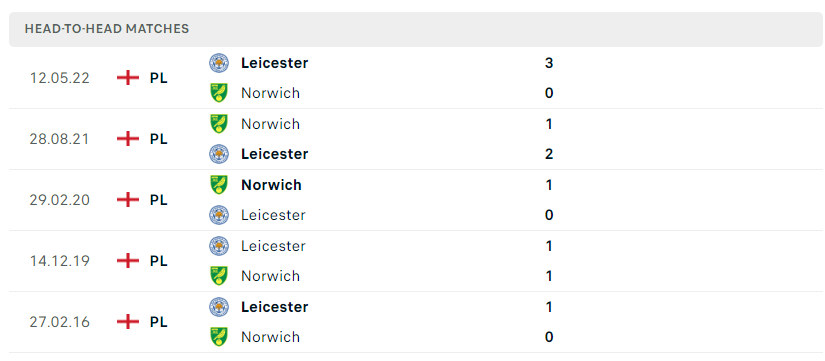Select bold Leicester name in 27.02.16 match

pyautogui.click(x=275, y=307)
